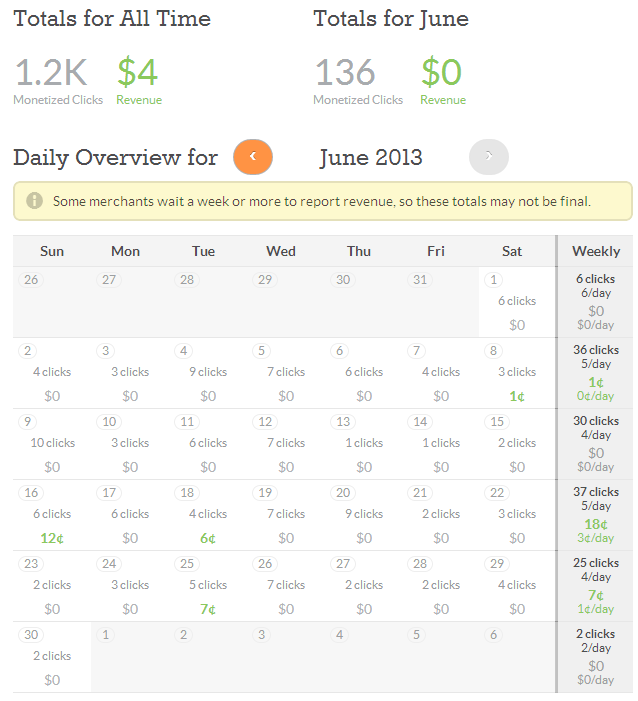Click date badge 1 for June 1
Image resolution: width=638 pixels, height=701 pixels.
(x=493, y=280)
